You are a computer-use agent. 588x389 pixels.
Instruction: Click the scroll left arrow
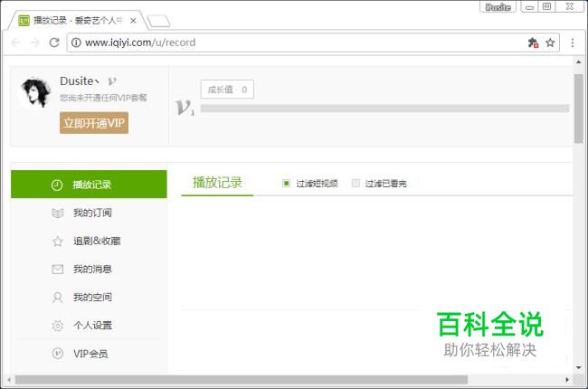[9, 380]
